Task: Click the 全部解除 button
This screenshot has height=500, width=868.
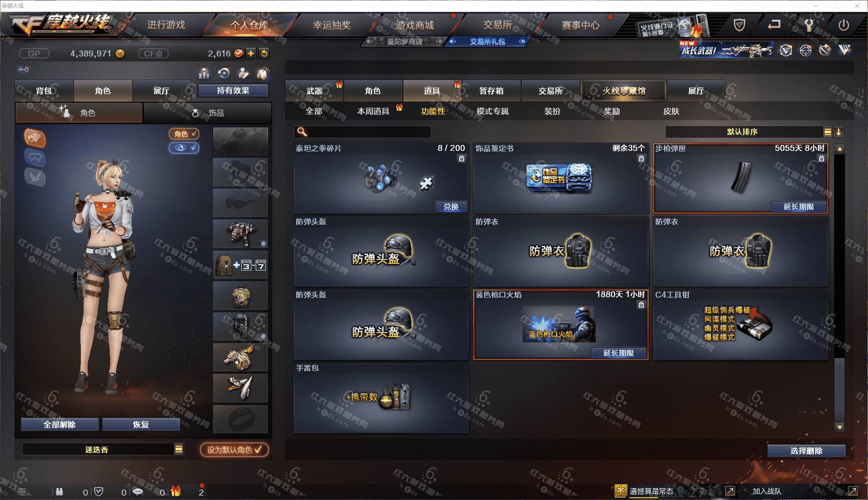Action: [60, 425]
